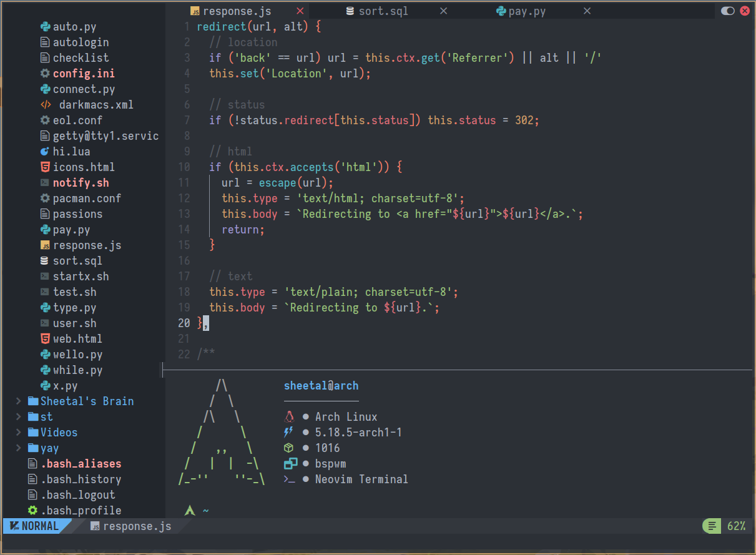Image resolution: width=756 pixels, height=555 pixels.
Task: Click the database icon next to sort.sql
Action: click(x=45, y=261)
